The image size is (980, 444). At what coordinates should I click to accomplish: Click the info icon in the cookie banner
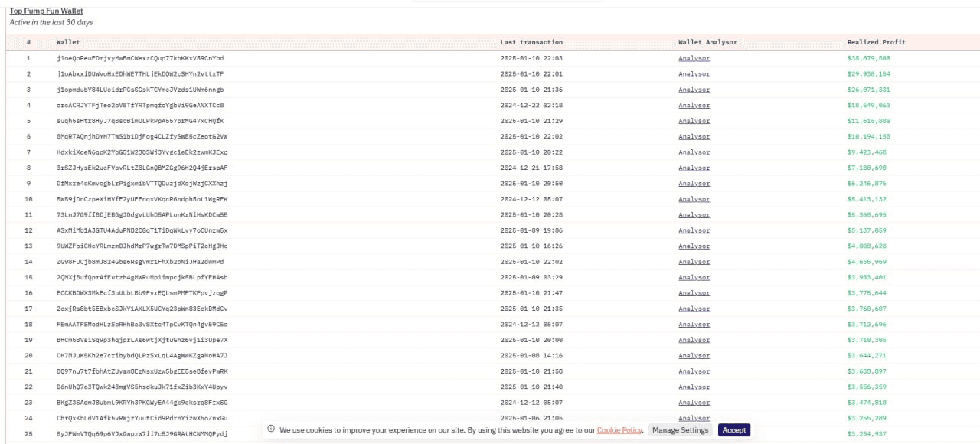271,430
